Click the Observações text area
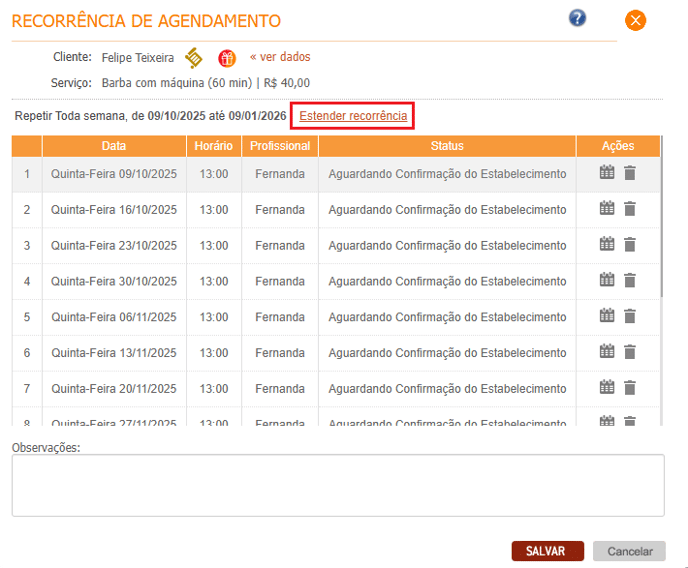The height and width of the screenshot is (568, 688). tap(338, 485)
